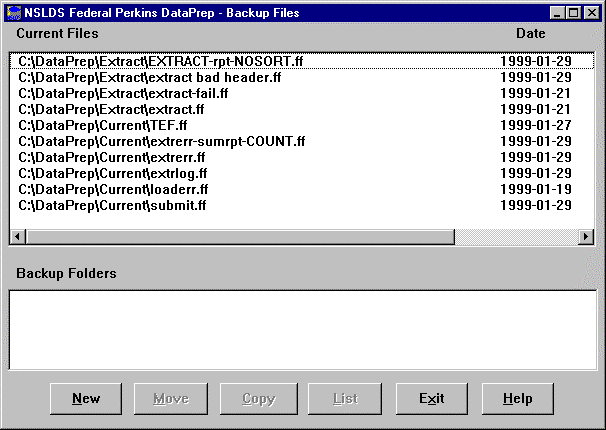Click the horizontal scrollbar thumb
The width and height of the screenshot is (606, 430).
pos(240,236)
